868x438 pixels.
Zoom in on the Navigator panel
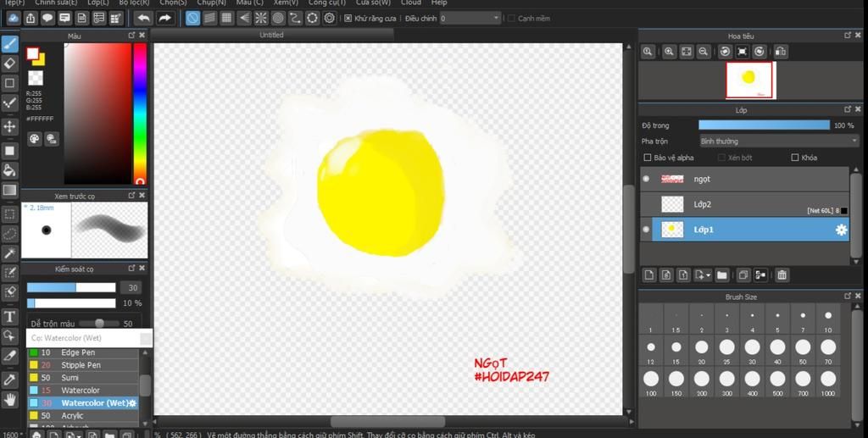669,52
